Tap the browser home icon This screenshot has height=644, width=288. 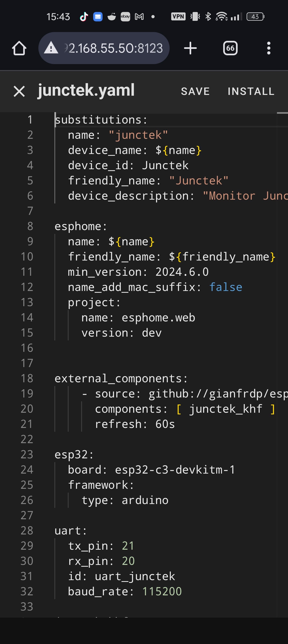coord(19,48)
